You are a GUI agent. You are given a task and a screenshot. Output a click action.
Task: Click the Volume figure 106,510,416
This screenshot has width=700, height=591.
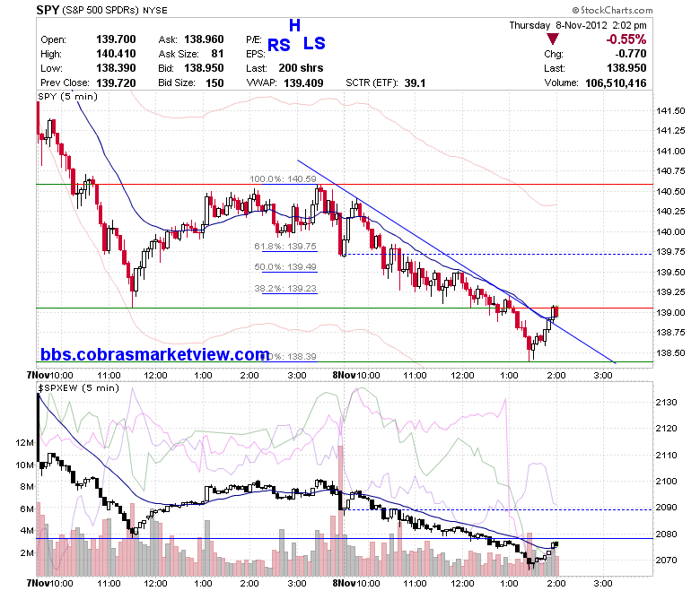coord(616,83)
